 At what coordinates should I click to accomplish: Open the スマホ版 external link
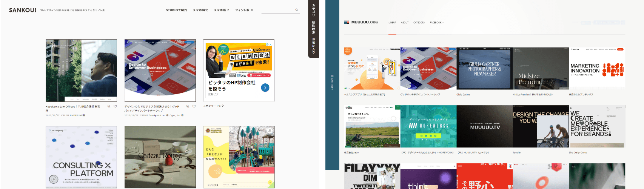(x=222, y=10)
